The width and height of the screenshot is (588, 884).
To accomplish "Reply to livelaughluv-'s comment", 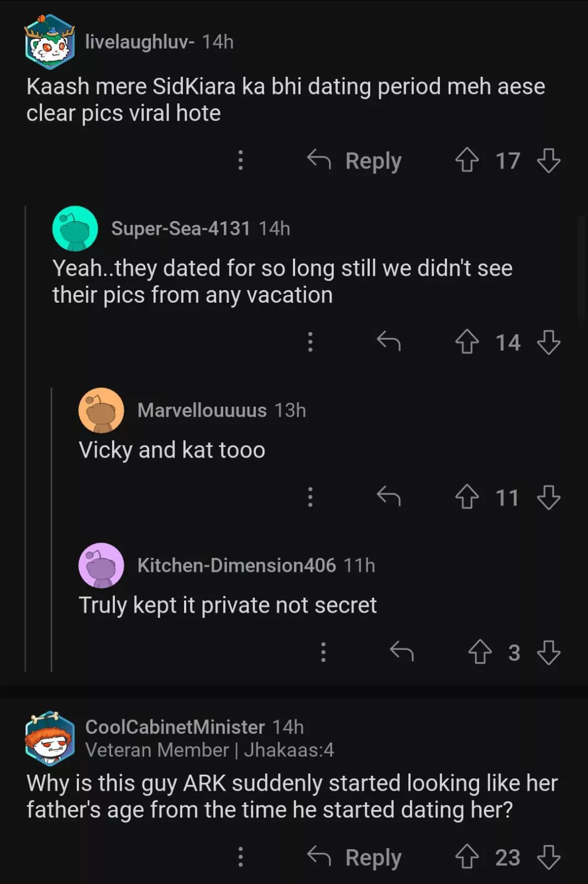I will point(355,160).
